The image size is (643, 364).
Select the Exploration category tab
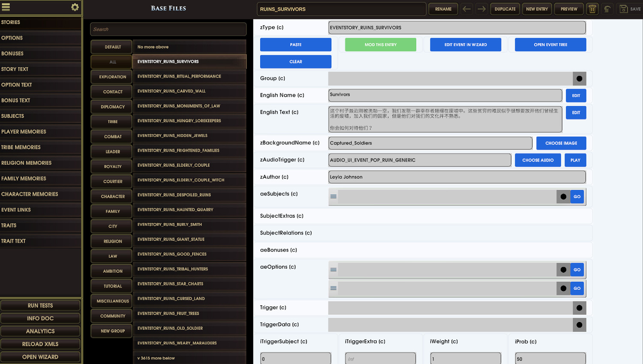113,77
